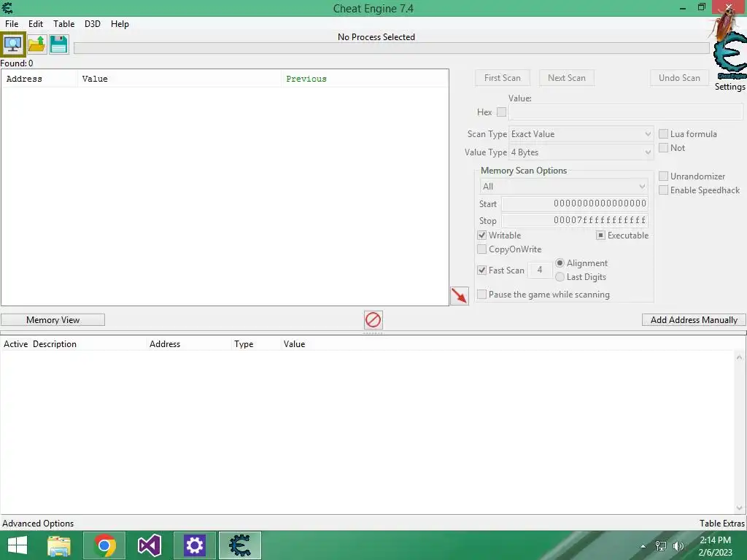Open Visual Studio from the taskbar
747x560 pixels.
point(149,545)
